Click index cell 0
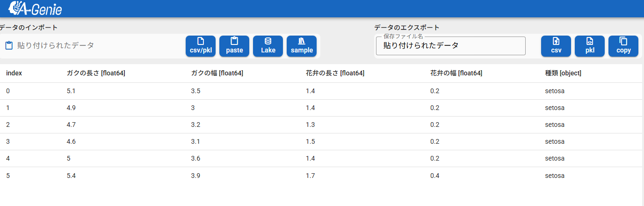The height and width of the screenshot is (206, 644). [8, 91]
